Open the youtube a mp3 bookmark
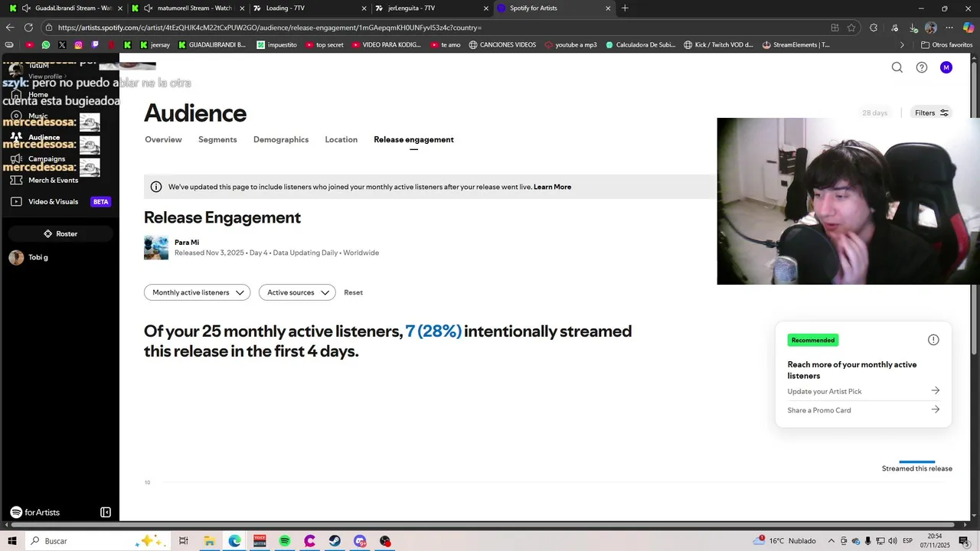This screenshot has width=980, height=551. [x=570, y=45]
